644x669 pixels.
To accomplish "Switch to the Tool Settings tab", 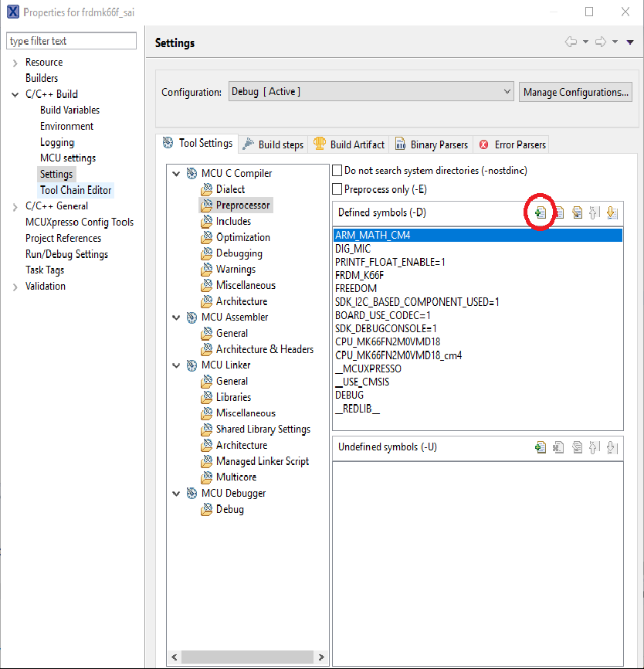I will click(x=198, y=144).
